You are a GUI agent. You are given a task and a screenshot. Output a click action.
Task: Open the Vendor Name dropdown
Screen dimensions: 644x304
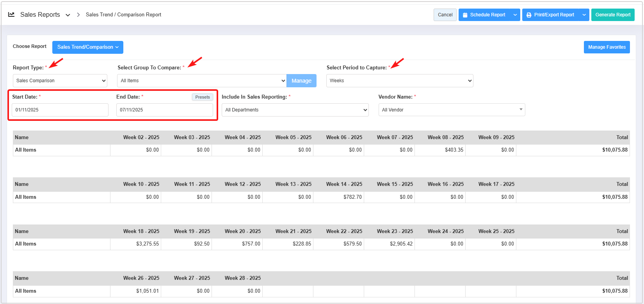(452, 110)
